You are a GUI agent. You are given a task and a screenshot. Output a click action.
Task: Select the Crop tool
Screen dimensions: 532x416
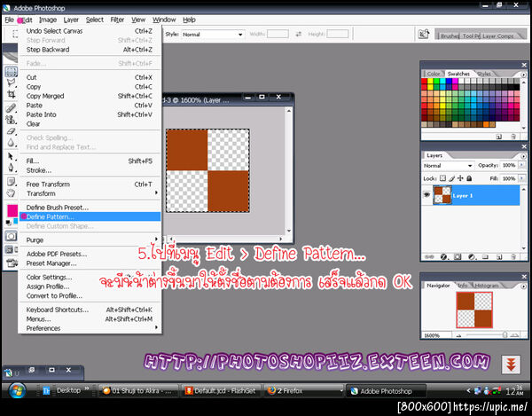(x=11, y=94)
